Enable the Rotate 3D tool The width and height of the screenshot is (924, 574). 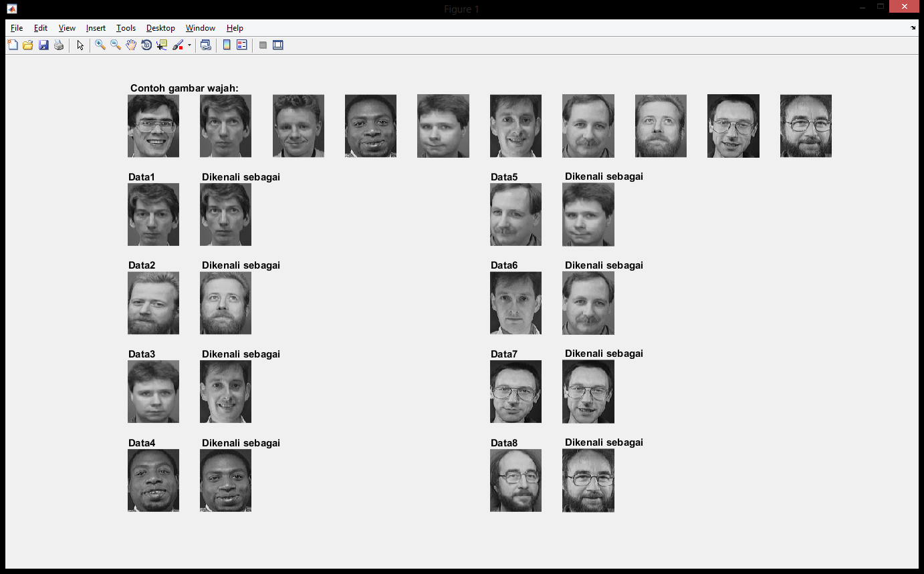tap(146, 45)
